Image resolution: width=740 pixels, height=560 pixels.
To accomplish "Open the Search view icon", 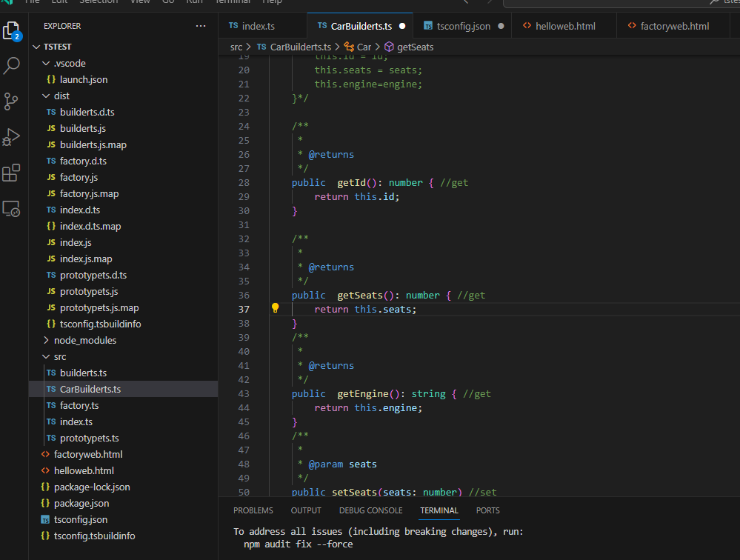I will [12, 66].
